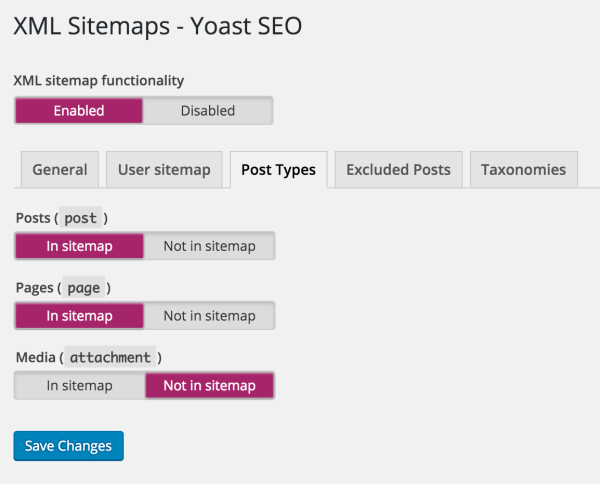Switch to the User sitemap tab

click(x=164, y=169)
